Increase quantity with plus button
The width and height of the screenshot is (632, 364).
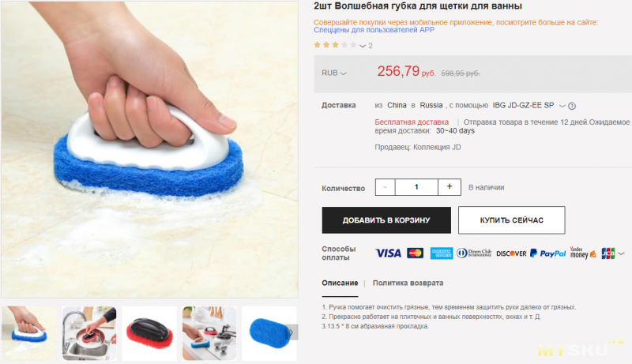(450, 187)
